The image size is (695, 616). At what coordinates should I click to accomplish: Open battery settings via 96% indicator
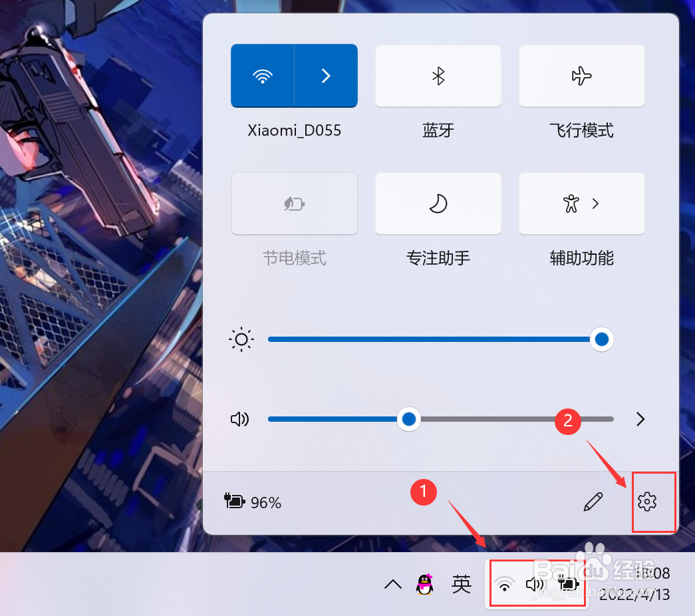coord(253,502)
